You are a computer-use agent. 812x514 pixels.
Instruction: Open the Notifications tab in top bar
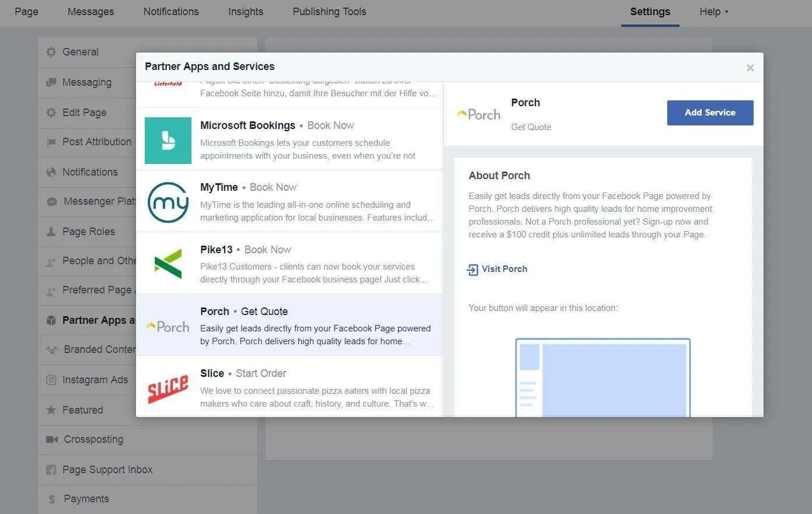pyautogui.click(x=171, y=12)
